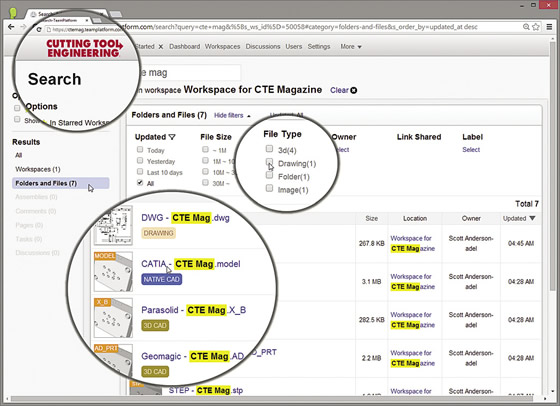Click Updated filter sort triangle
The image size is (560, 406).
(172, 137)
